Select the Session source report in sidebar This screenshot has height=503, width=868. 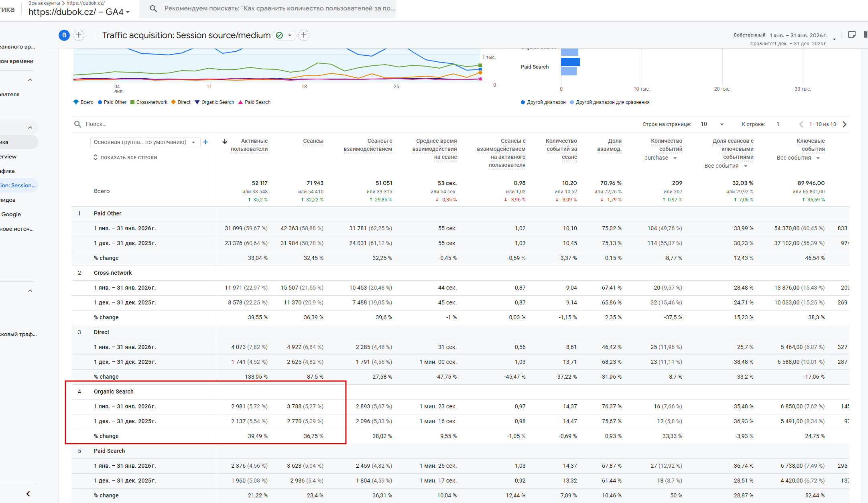click(x=18, y=185)
